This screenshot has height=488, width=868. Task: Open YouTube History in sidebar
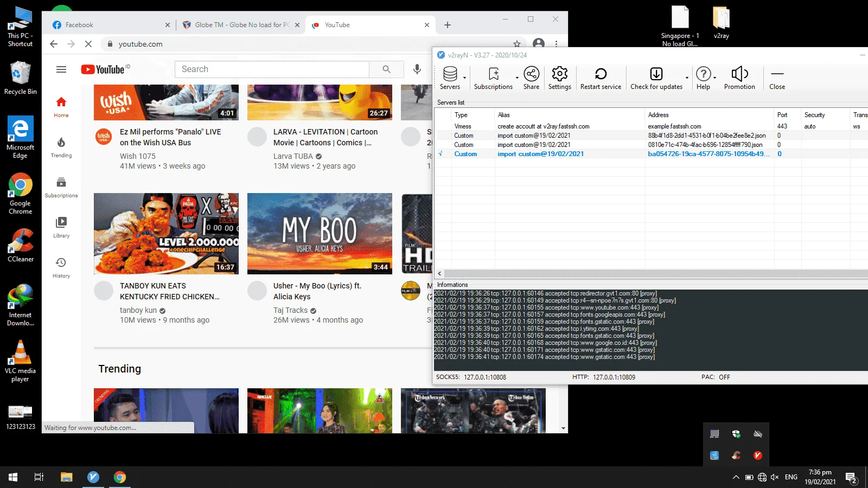pos(61,267)
